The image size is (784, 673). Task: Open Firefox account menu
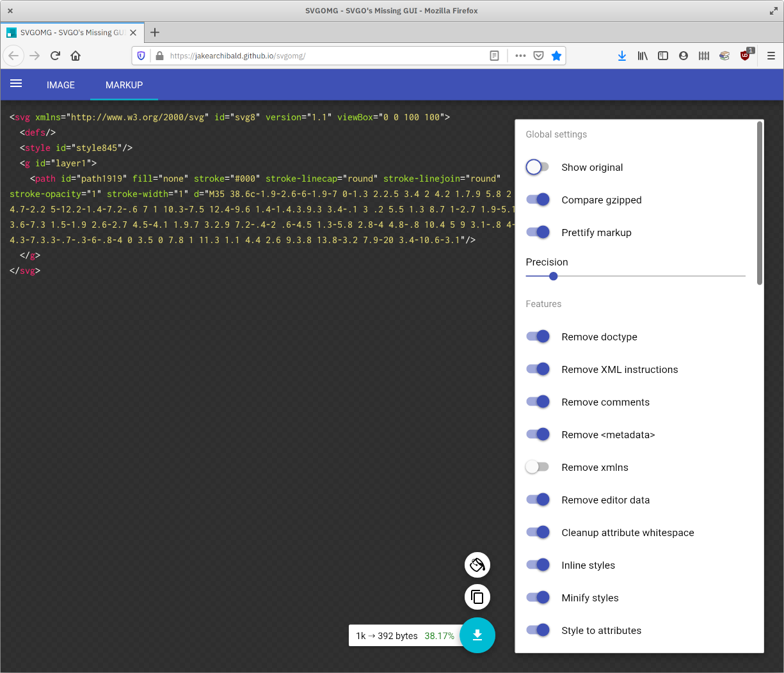point(684,56)
